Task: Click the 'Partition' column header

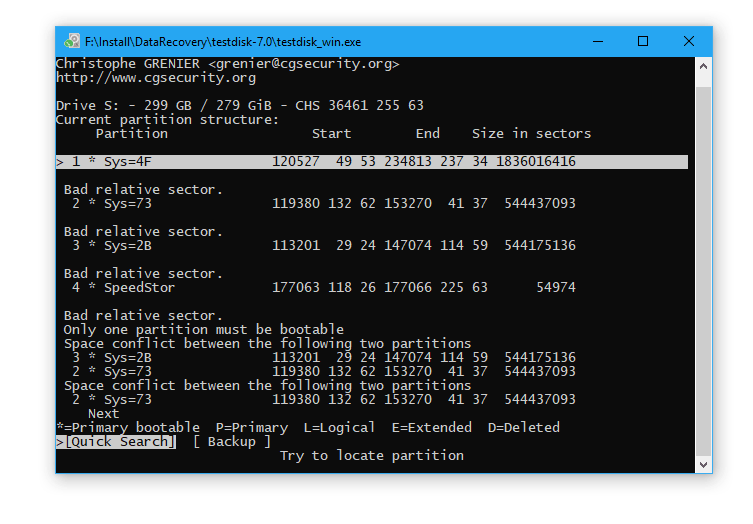Action: pyautogui.click(x=132, y=134)
